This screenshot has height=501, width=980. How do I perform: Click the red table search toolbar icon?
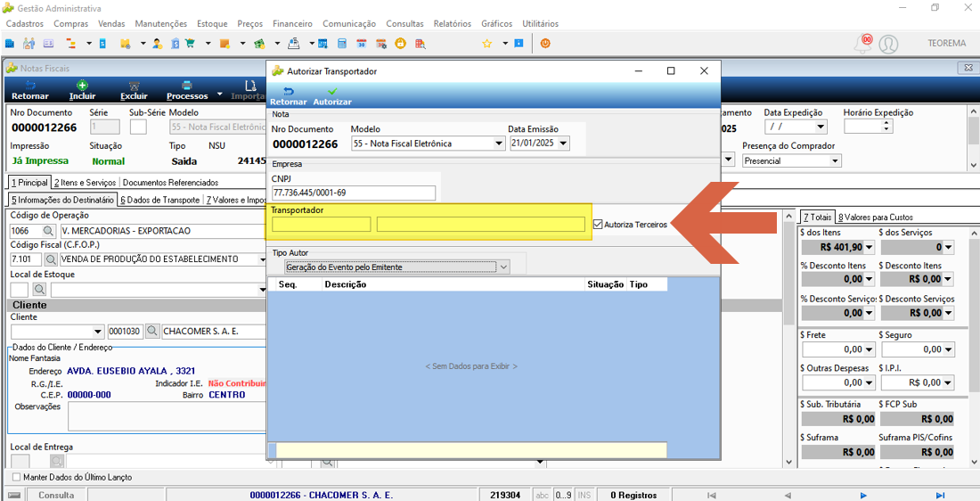tap(420, 44)
